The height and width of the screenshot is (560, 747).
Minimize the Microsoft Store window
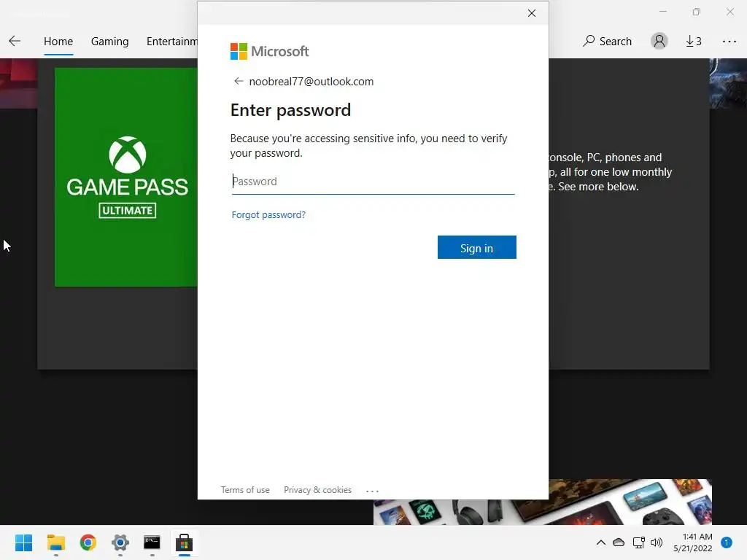pos(662,12)
